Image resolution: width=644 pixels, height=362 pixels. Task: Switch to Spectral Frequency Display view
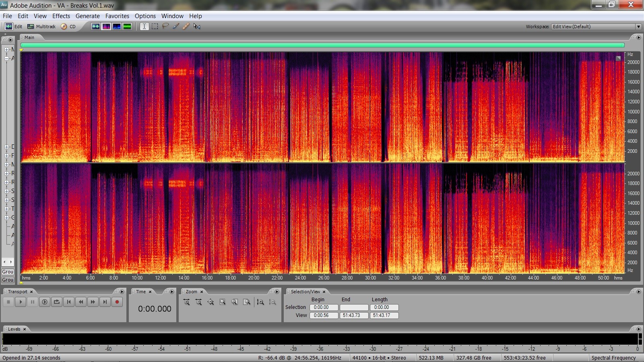pos(106,26)
